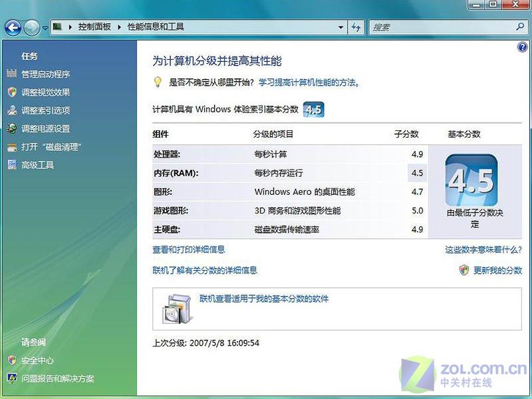Click the software box icon

(x=178, y=309)
